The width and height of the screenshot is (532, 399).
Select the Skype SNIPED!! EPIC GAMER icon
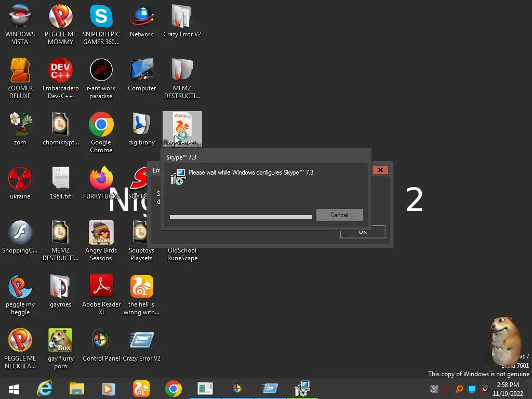pos(101,24)
